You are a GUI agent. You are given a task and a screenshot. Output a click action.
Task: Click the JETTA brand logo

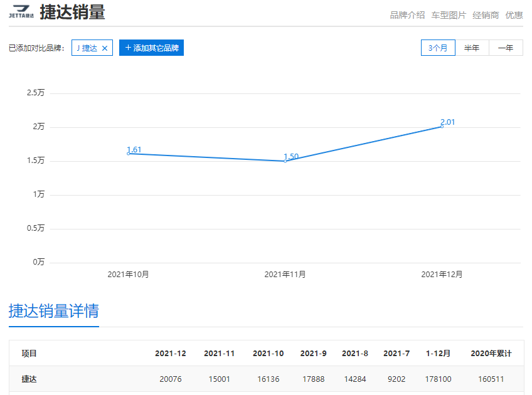21,12
